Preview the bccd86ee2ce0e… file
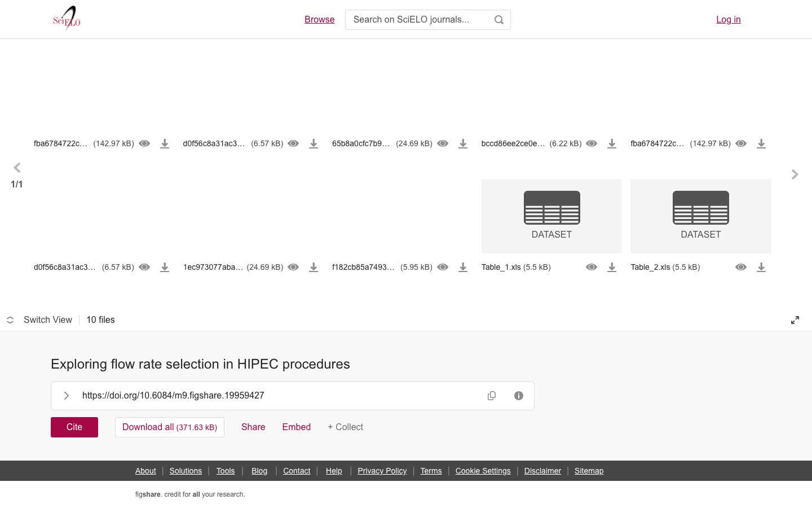This screenshot has height=508, width=812. (x=592, y=143)
